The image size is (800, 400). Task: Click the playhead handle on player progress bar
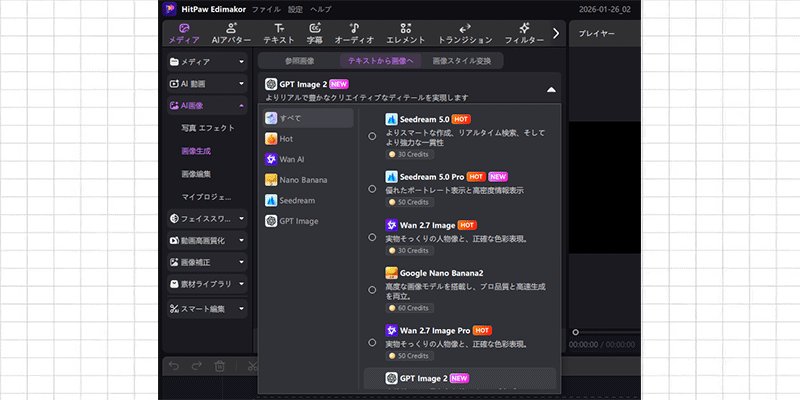click(x=576, y=332)
